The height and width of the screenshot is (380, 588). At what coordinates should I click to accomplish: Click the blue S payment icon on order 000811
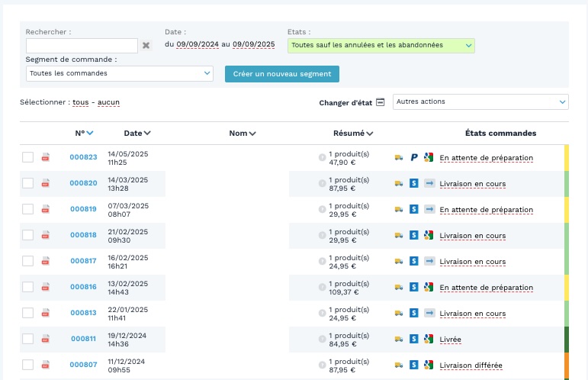pyautogui.click(x=414, y=339)
